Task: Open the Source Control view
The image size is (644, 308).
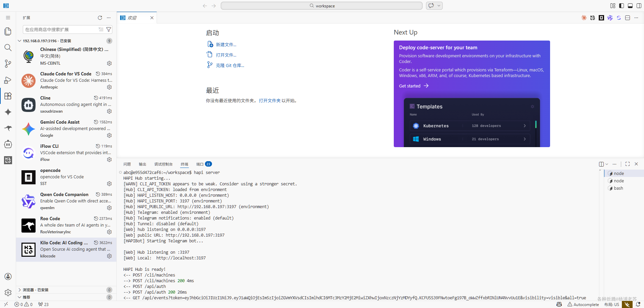Action: pyautogui.click(x=8, y=64)
